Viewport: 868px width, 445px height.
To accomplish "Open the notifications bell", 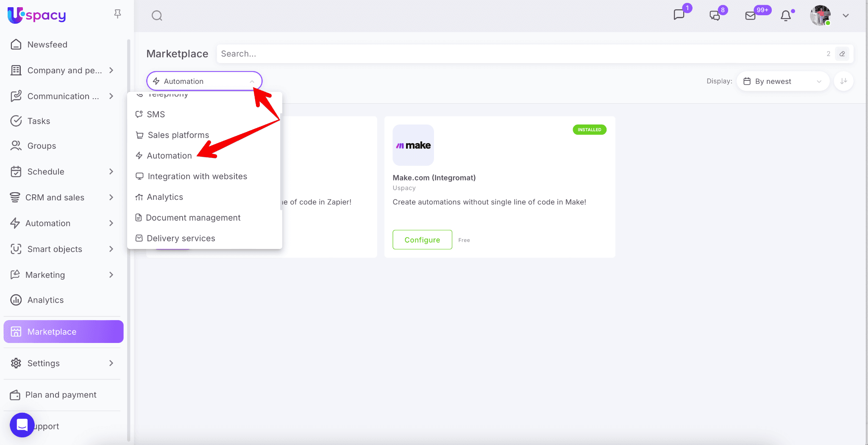I will pos(786,16).
